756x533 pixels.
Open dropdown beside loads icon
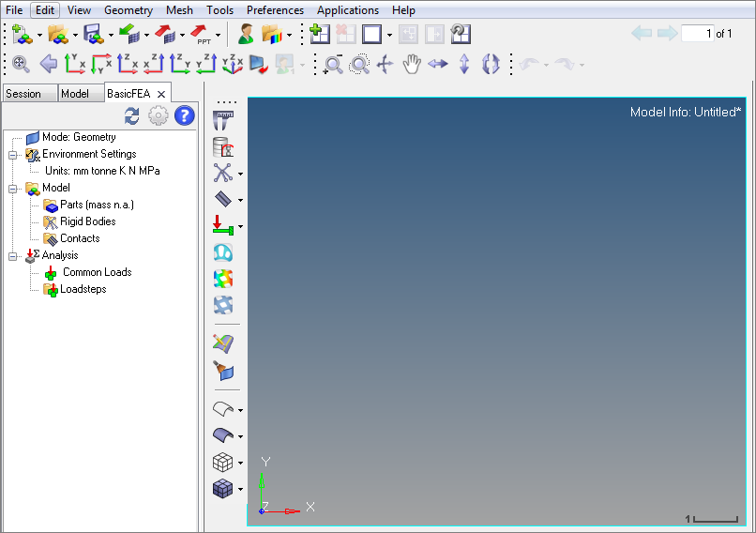pyautogui.click(x=240, y=226)
